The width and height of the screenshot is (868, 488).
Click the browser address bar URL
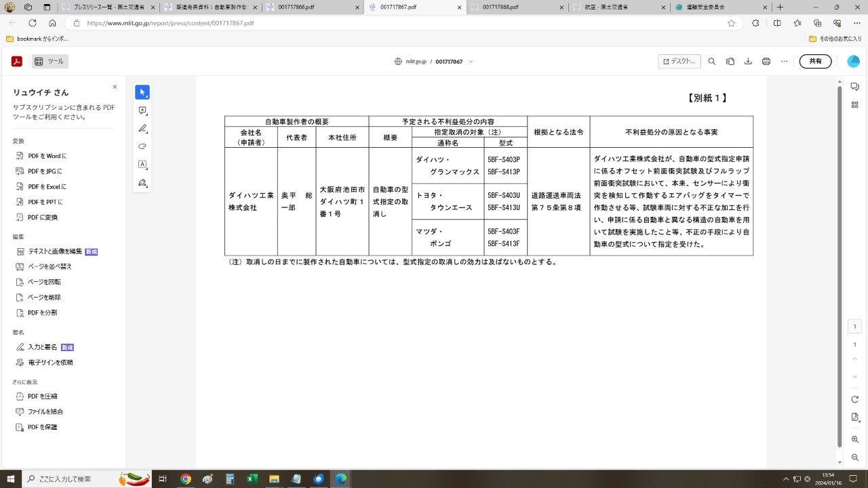170,22
